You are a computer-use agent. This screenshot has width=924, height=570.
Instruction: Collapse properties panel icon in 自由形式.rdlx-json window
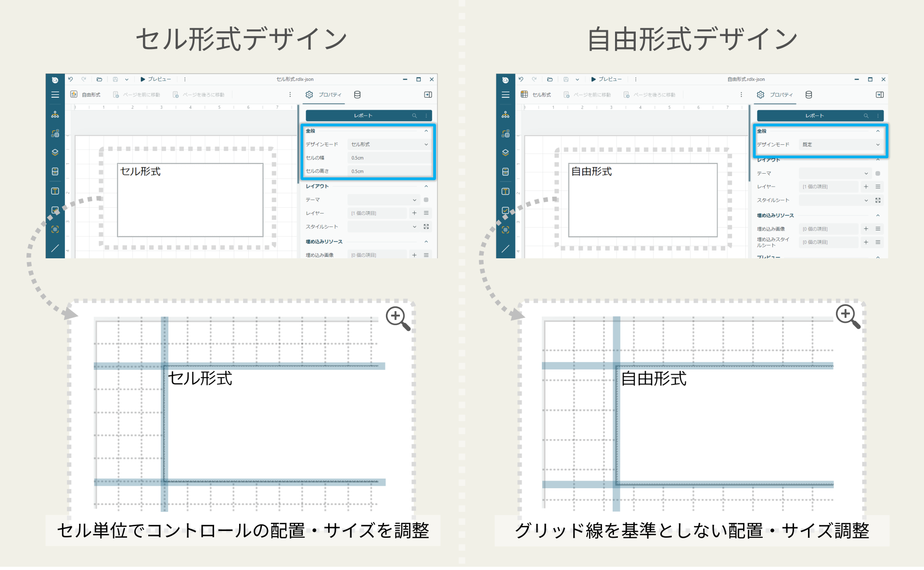[879, 95]
